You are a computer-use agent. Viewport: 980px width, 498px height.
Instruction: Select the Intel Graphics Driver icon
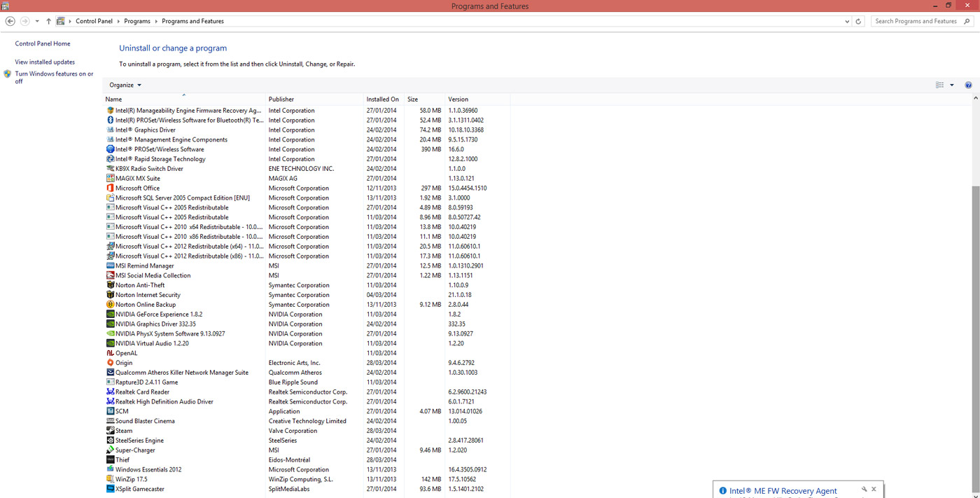[x=110, y=130]
